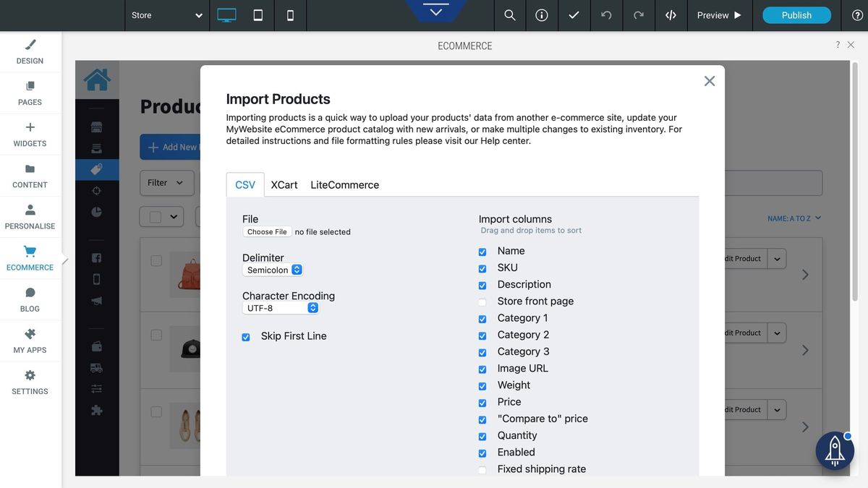Click the undo arrow icon

click(x=606, y=15)
